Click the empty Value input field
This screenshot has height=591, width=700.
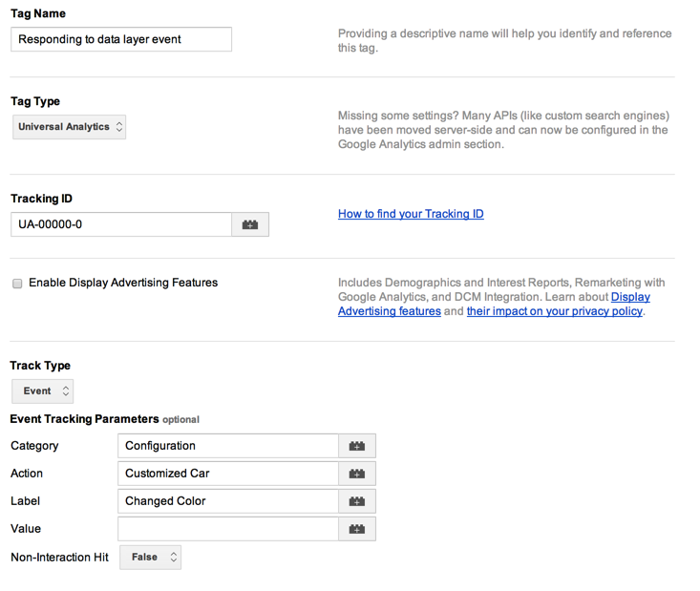tap(227, 529)
